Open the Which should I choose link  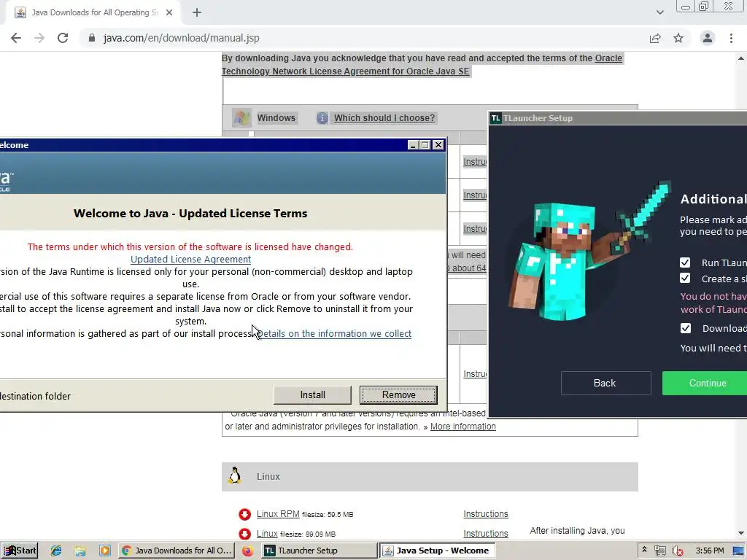tap(384, 117)
